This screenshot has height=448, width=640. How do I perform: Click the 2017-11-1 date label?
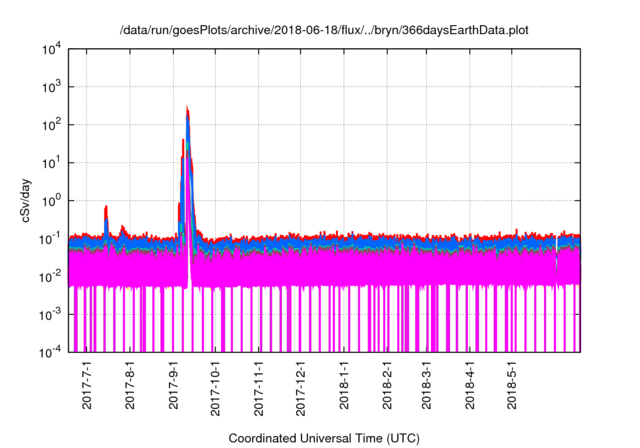coord(258,388)
